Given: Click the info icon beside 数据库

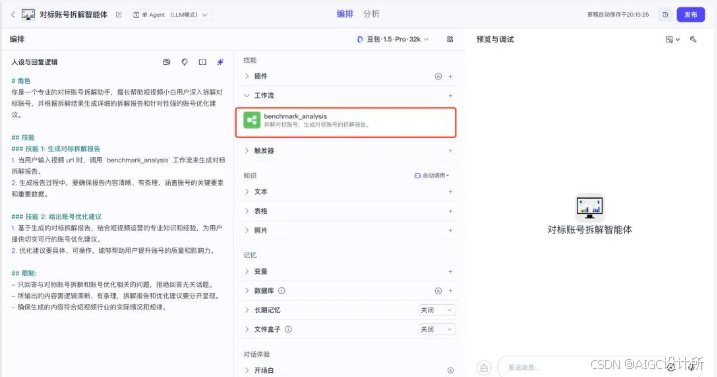Looking at the screenshot, I should coord(282,291).
